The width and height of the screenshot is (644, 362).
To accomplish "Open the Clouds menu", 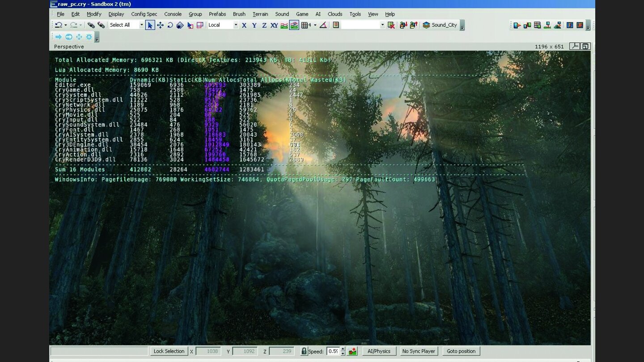I will click(335, 14).
